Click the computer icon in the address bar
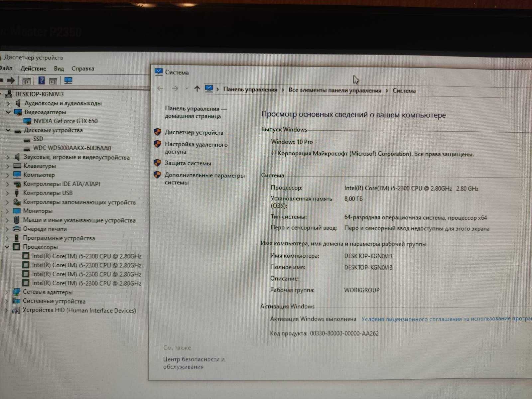 (209, 89)
